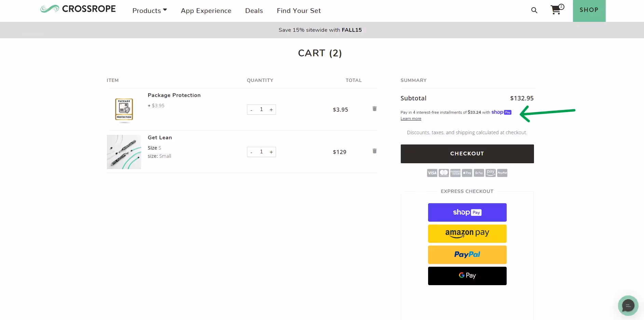644x320 pixels.
Task: Go to the Deals page
Action: coord(254,11)
